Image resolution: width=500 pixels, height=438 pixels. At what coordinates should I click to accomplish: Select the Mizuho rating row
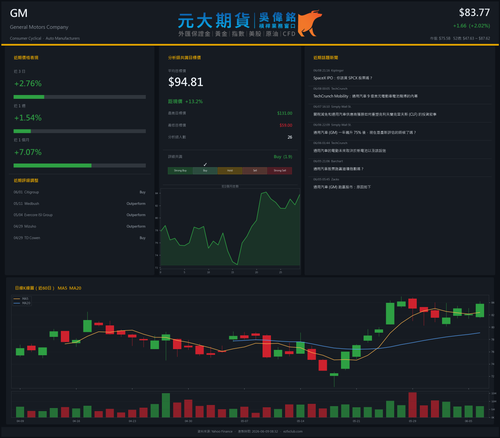[80, 226]
